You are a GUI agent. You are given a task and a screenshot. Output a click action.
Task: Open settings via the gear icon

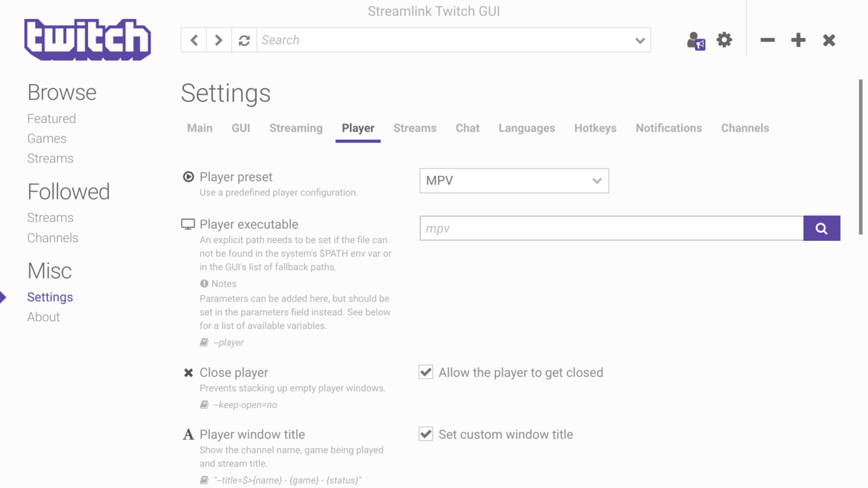pos(724,40)
